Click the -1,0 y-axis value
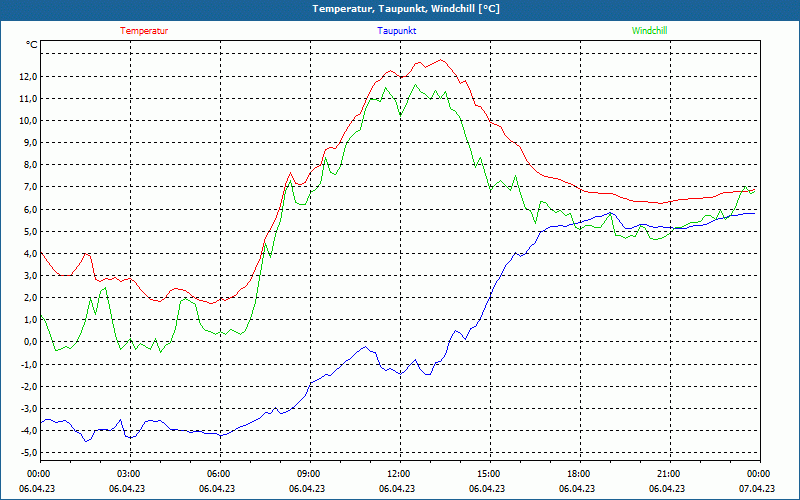This screenshot has width=800, height=500. (x=29, y=364)
